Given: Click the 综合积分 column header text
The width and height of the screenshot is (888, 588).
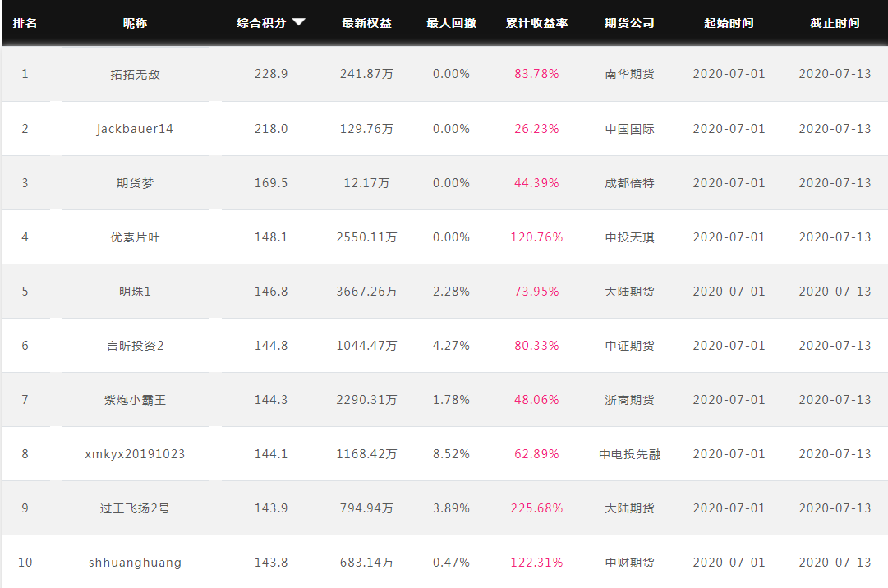Looking at the screenshot, I should 261,23.
